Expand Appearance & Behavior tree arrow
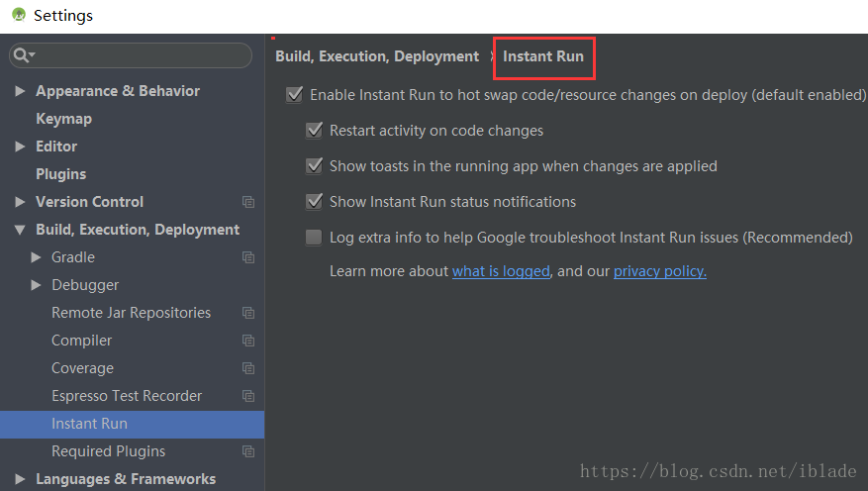The height and width of the screenshot is (491, 868). (20, 91)
